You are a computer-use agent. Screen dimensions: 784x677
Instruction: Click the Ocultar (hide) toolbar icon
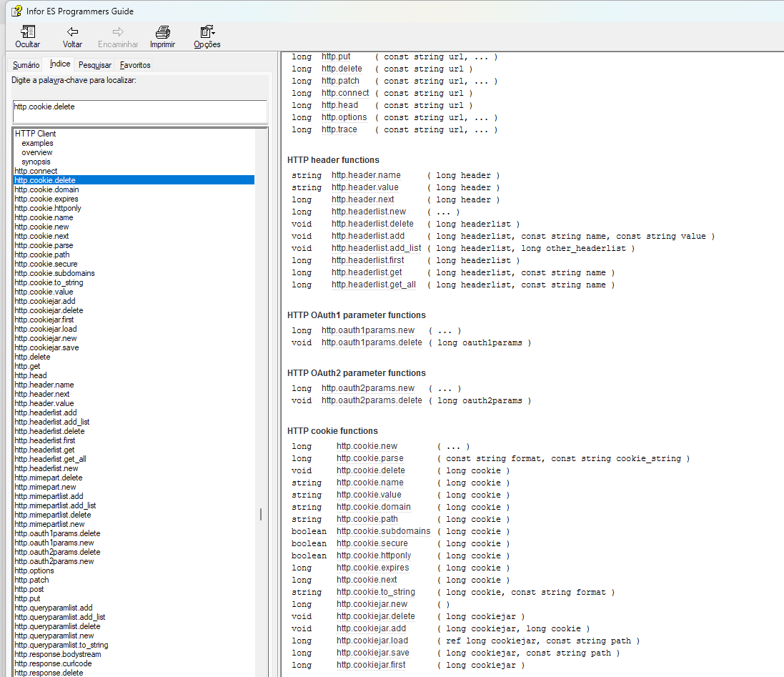[27, 32]
